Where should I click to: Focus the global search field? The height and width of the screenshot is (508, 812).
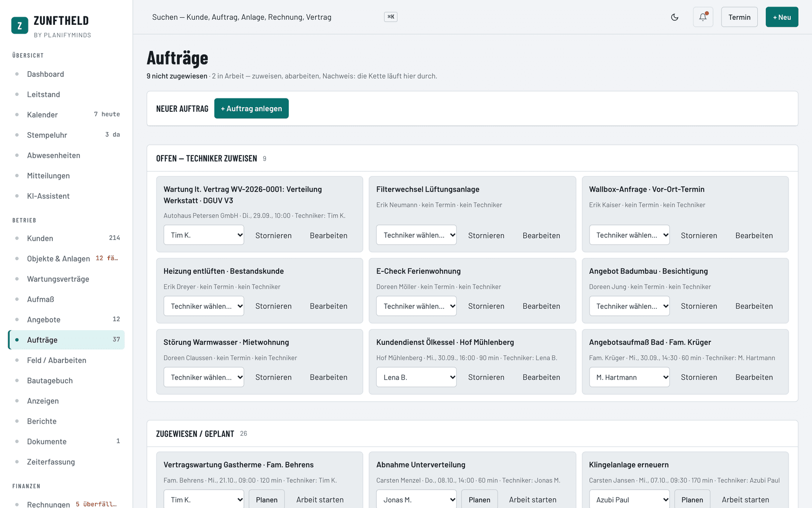274,17
